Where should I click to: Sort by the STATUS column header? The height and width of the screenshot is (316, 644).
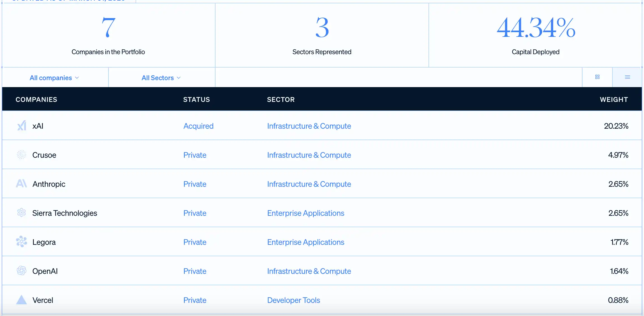click(x=196, y=100)
